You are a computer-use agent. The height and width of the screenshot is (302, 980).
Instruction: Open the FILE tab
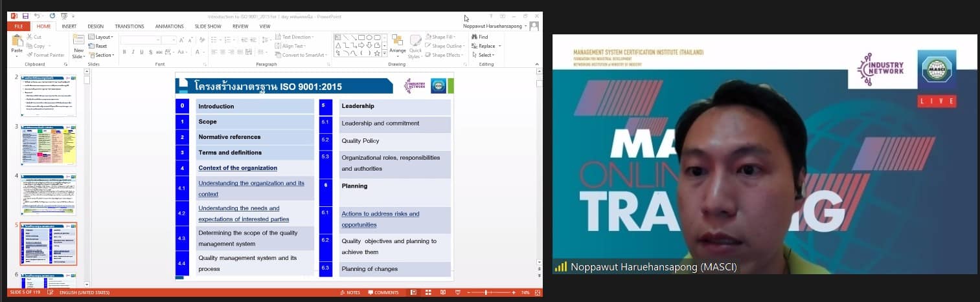coord(18,26)
